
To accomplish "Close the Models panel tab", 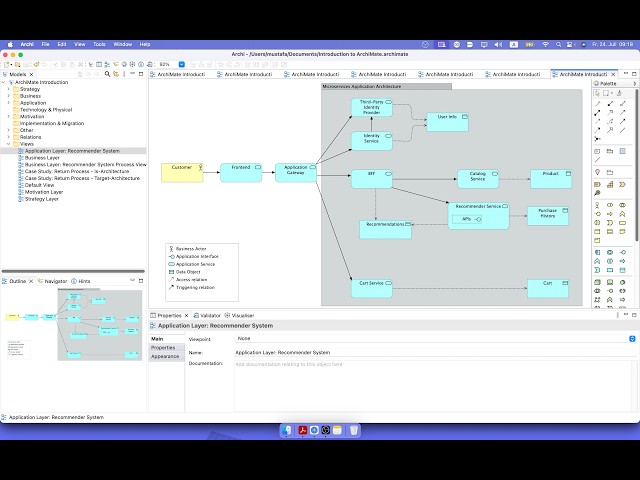I will [31, 74].
